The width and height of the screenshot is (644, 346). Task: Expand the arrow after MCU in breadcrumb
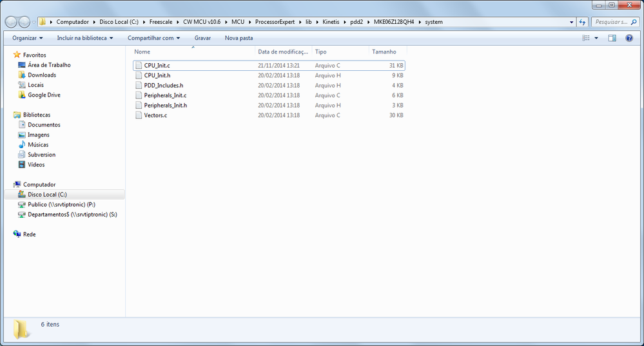pos(249,22)
